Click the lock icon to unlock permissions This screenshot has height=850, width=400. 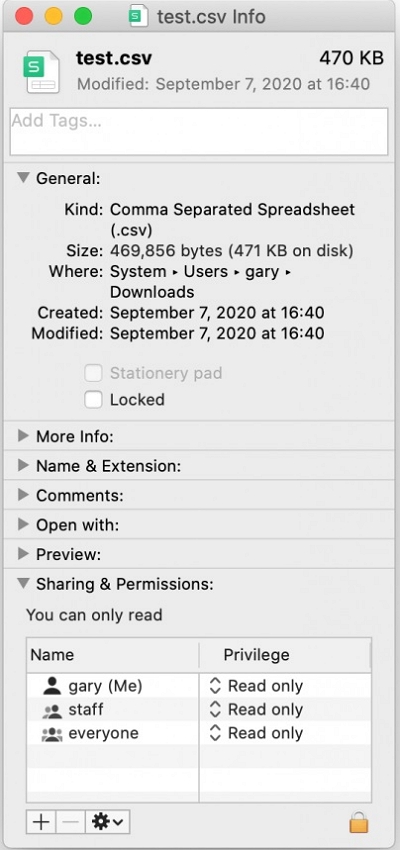click(359, 822)
